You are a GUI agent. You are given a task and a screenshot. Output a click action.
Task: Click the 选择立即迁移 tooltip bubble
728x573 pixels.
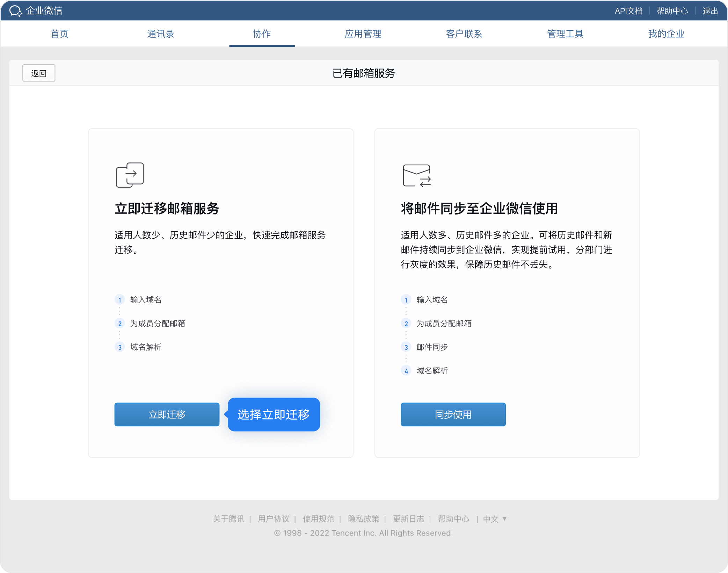point(274,414)
